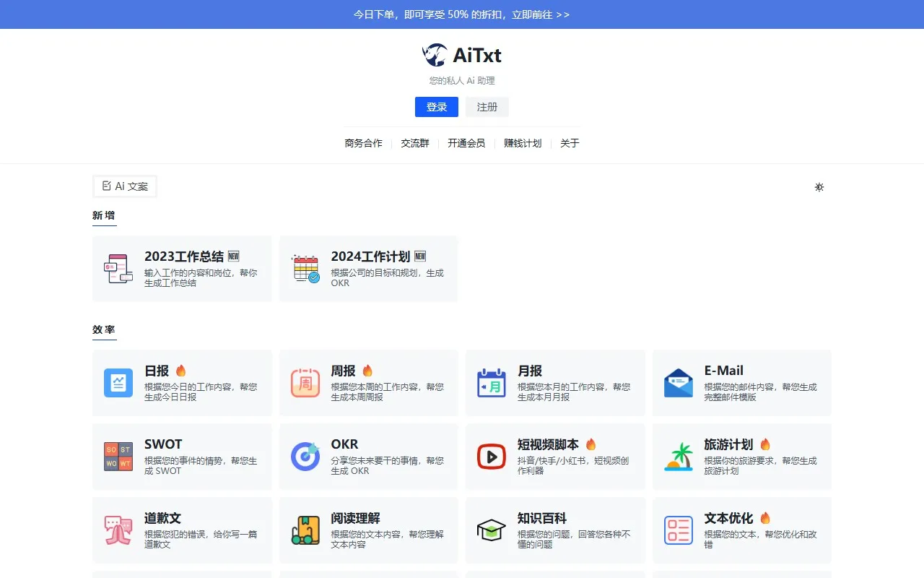Open the E-Mail envelope tool icon

pyautogui.click(x=678, y=383)
